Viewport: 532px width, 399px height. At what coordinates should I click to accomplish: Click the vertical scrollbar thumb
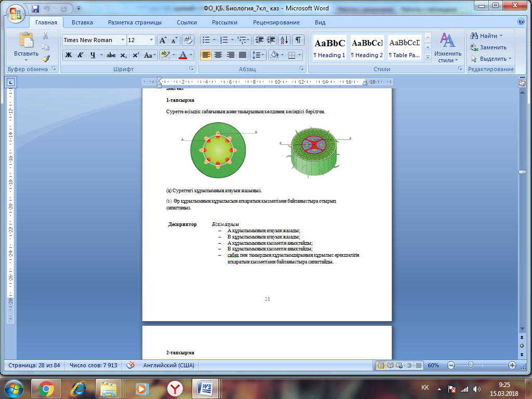pos(522,172)
